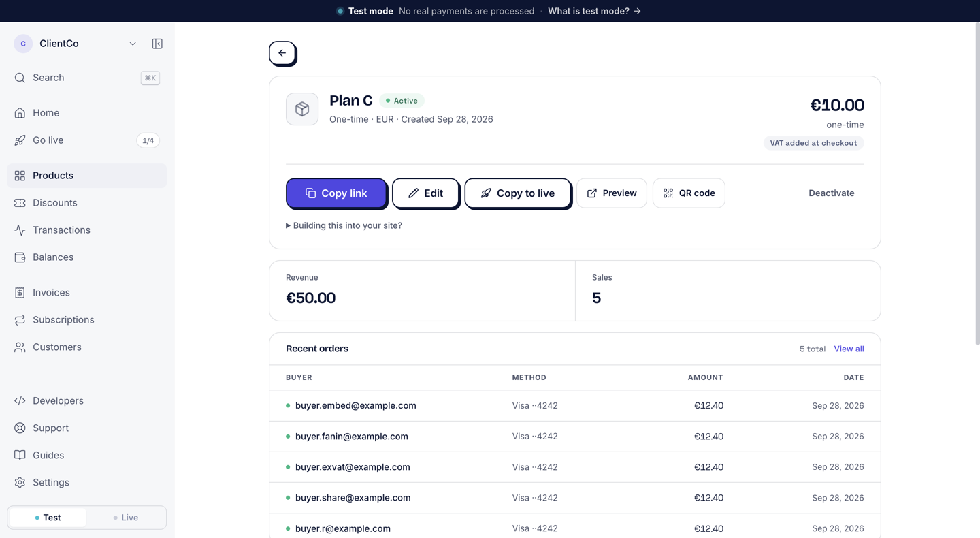Viewport: 980px width, 538px height.
Task: Click the Settings gear icon
Action: pyautogui.click(x=20, y=483)
